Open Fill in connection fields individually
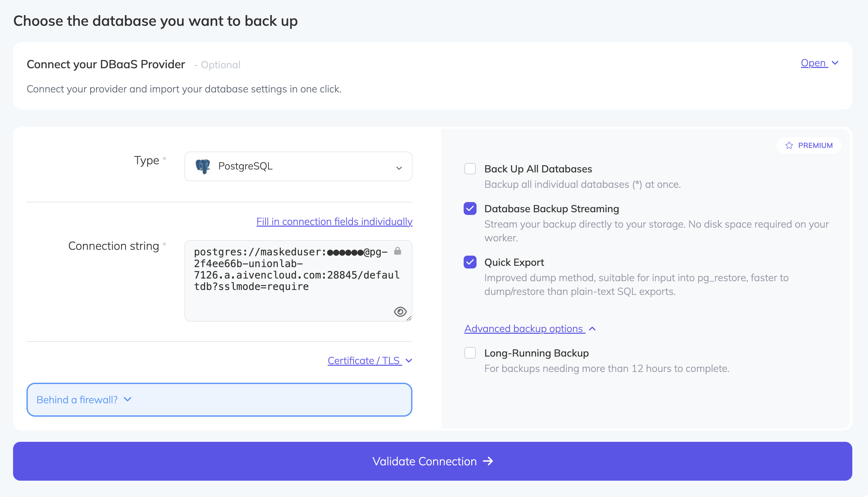 coord(334,221)
